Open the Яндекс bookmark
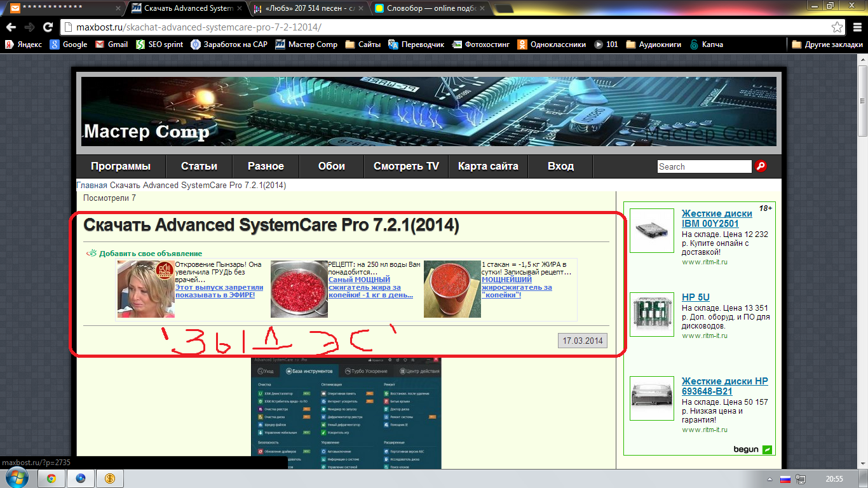 click(24, 44)
